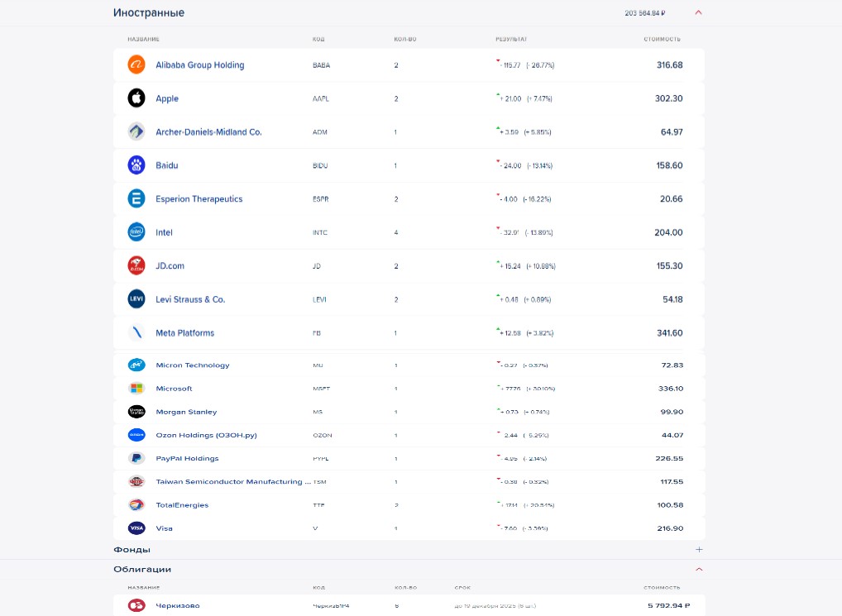Click Apple's result +21.00 (+7.47%)
This screenshot has width=842, height=616.
[524, 98]
